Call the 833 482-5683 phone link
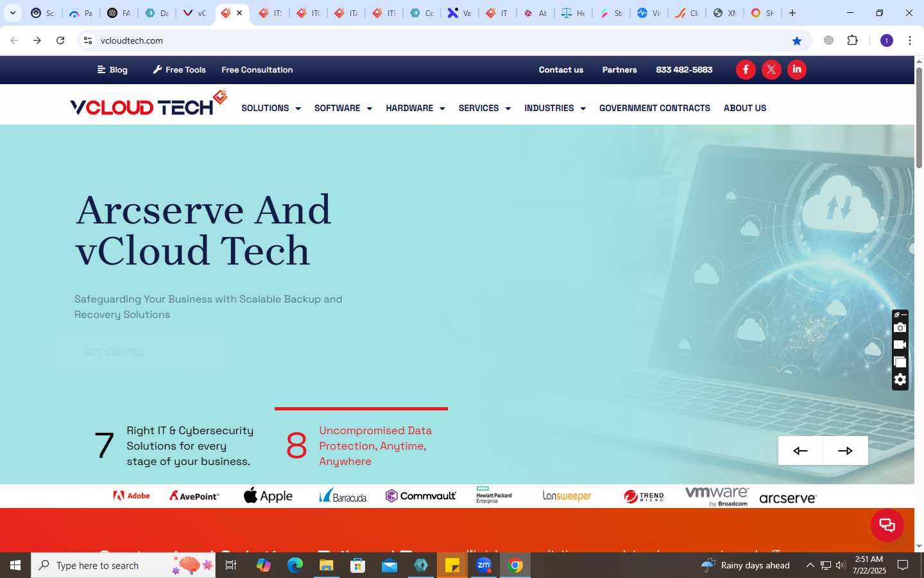924x578 pixels. (684, 70)
